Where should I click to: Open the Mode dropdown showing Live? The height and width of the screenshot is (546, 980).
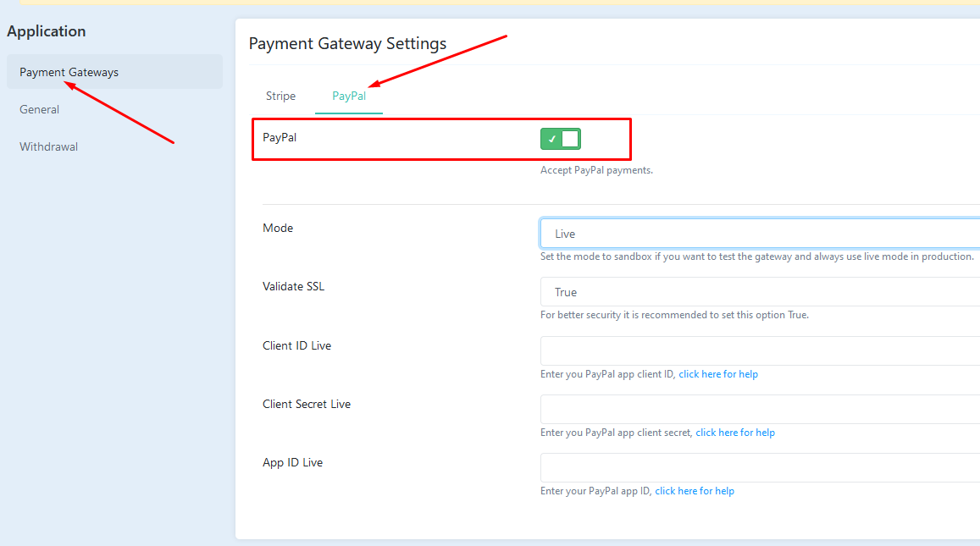pyautogui.click(x=760, y=234)
